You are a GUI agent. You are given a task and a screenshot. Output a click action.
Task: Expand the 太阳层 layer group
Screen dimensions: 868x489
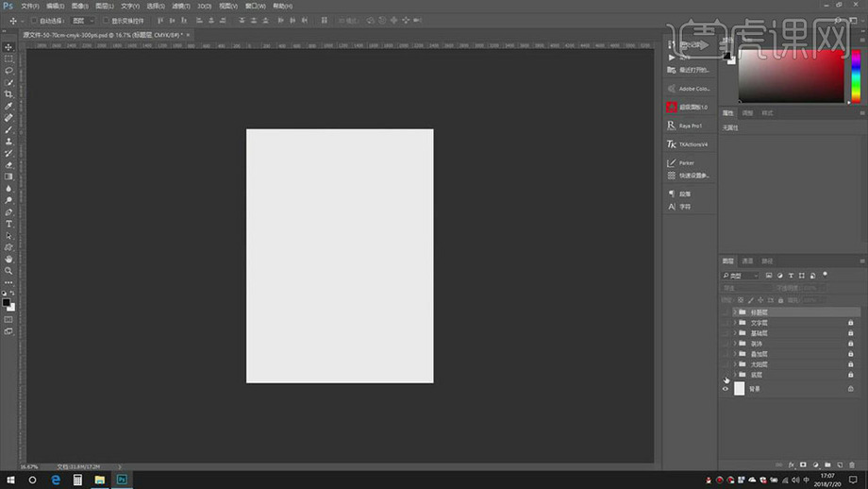(735, 364)
